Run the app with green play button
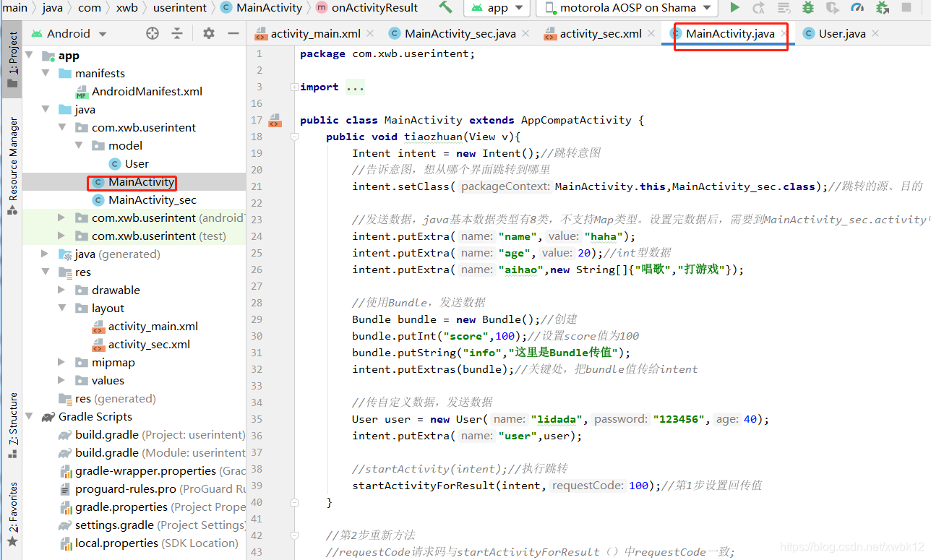This screenshot has width=931, height=560. [x=734, y=7]
